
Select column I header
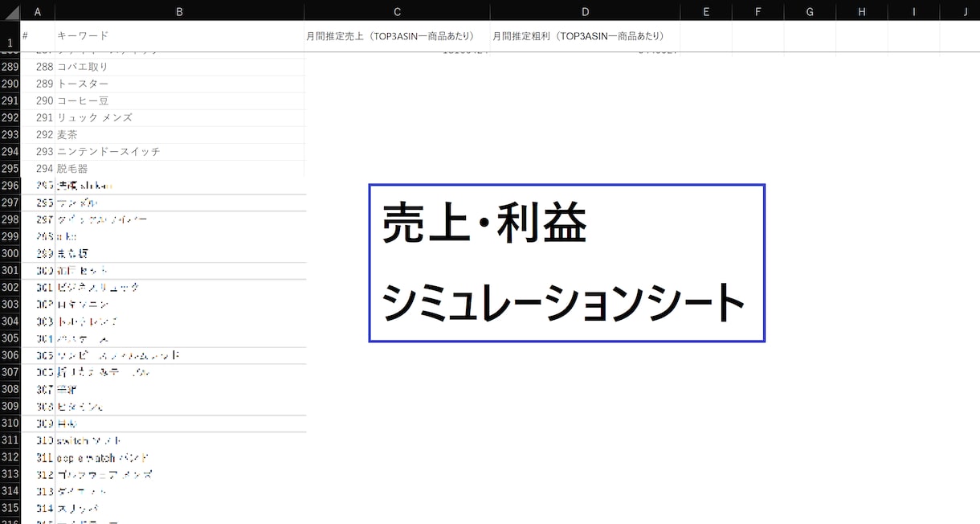pyautogui.click(x=913, y=11)
